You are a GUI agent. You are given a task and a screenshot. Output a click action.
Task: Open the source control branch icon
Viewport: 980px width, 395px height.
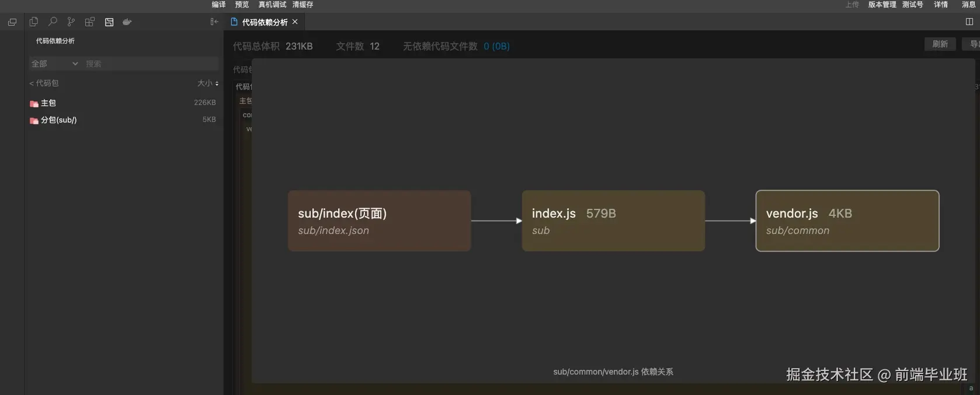point(71,22)
